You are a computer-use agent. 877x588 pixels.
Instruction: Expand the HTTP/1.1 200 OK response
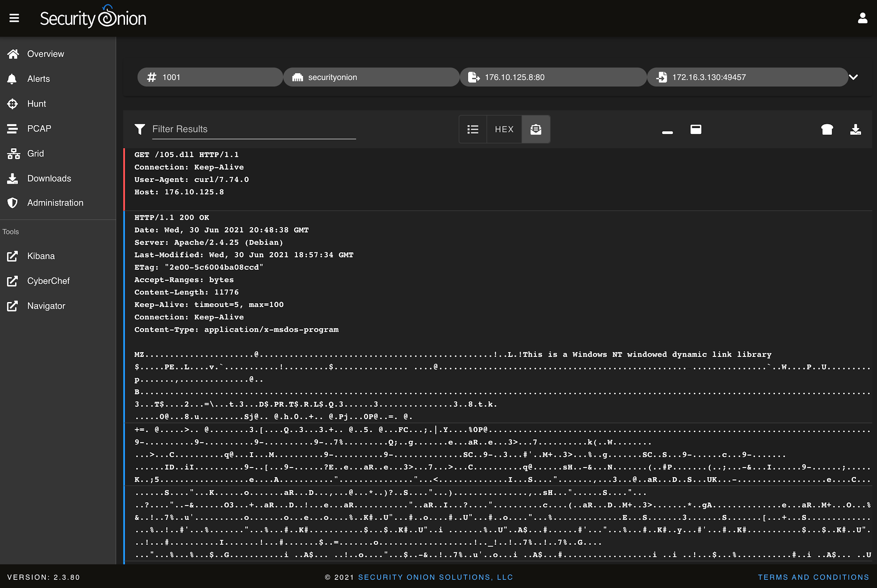coord(172,218)
